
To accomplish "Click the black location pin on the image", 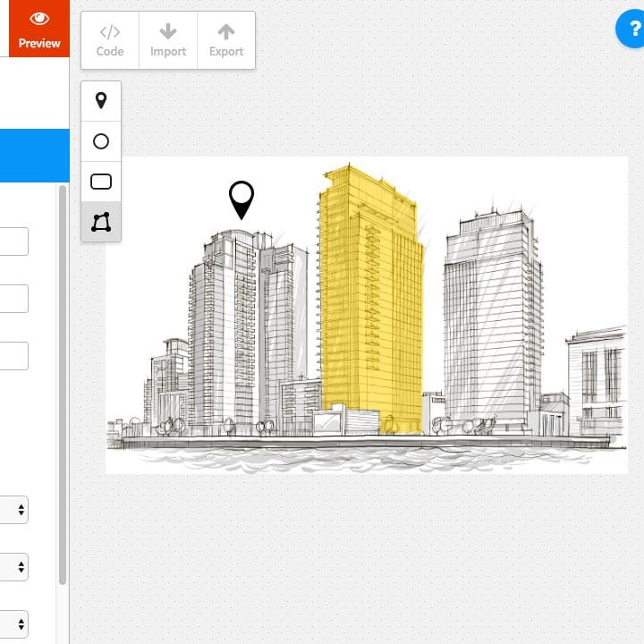I will [x=241, y=198].
